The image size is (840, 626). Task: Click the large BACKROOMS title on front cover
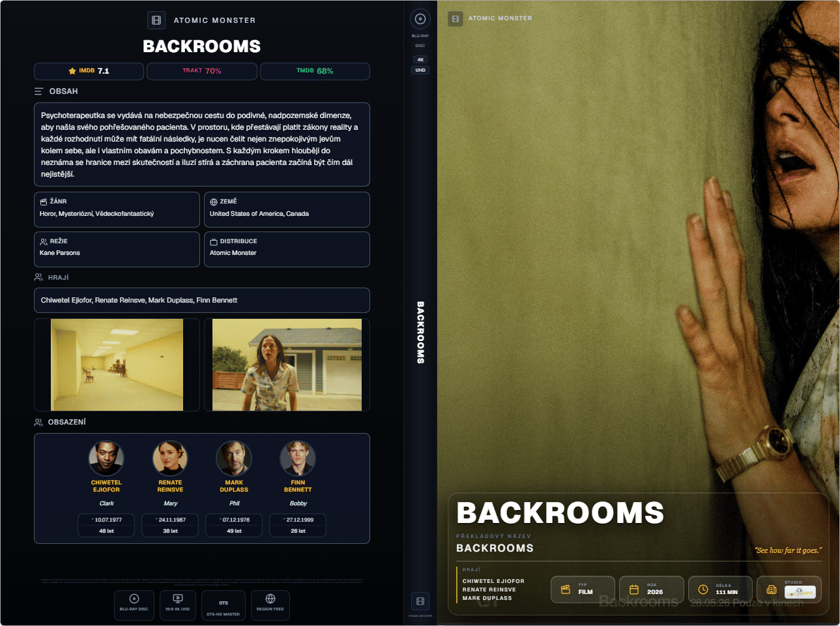point(560,513)
